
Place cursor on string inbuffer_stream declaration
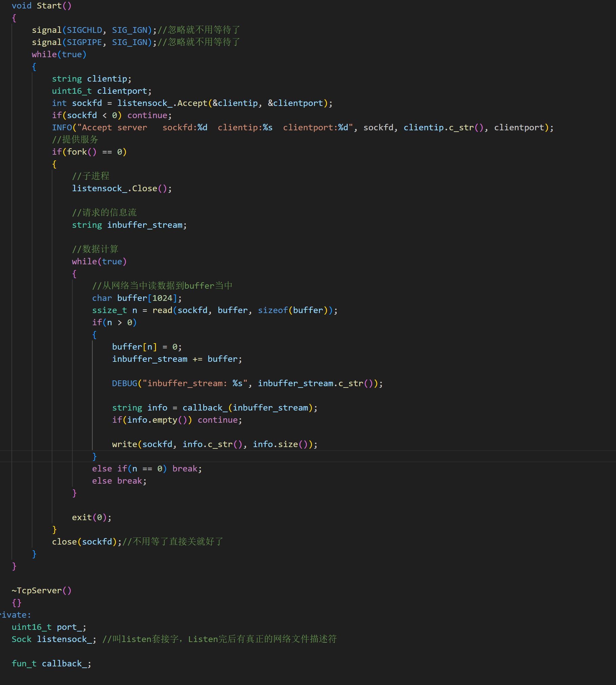click(x=129, y=225)
